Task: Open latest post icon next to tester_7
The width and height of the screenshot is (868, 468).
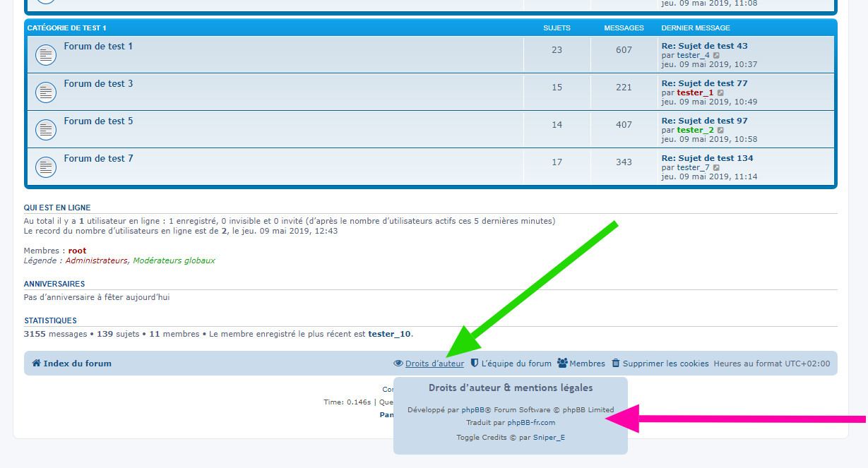Action: [x=716, y=167]
